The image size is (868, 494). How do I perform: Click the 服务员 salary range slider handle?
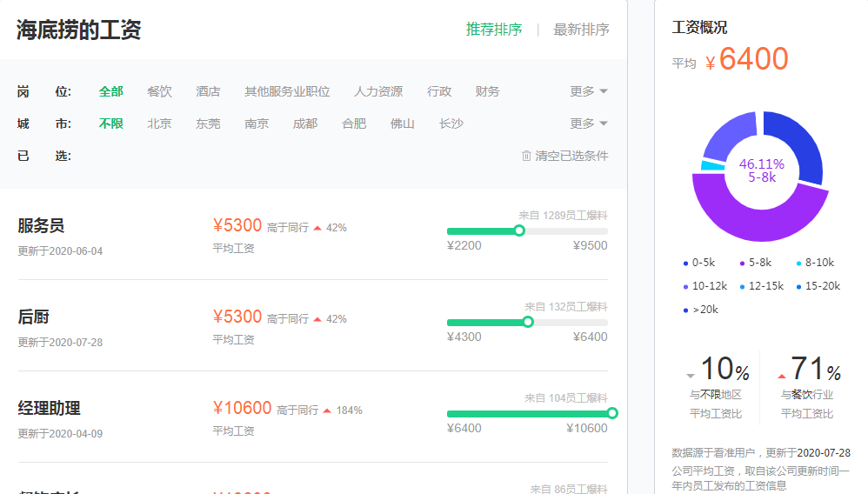[x=519, y=231]
